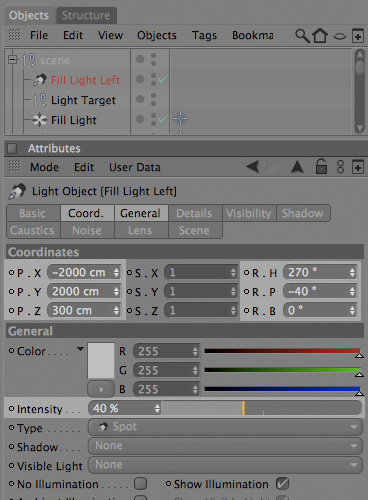Image resolution: width=368 pixels, height=500 pixels.
Task: Click the up arrow icon in Attributes toolbar
Action: pos(297,167)
